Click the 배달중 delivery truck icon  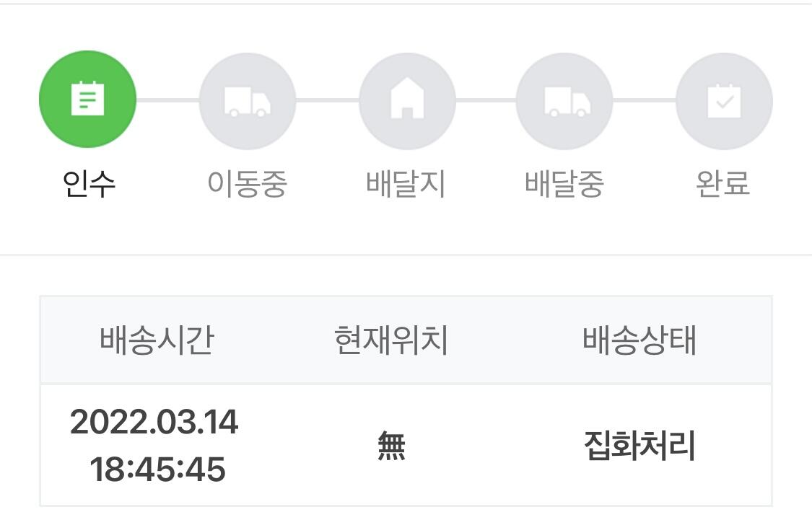pyautogui.click(x=565, y=101)
